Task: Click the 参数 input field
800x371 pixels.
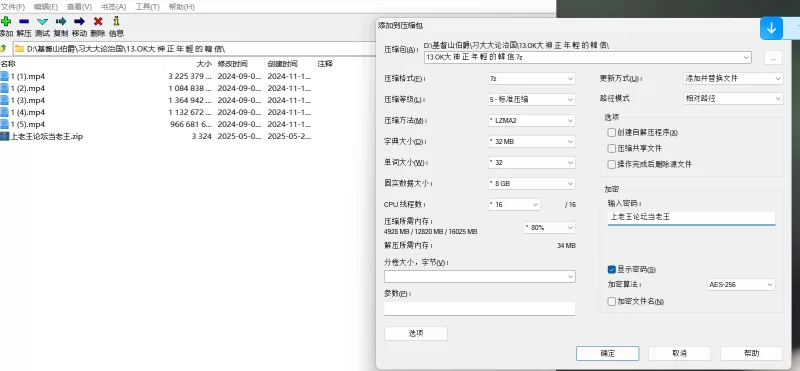Action: 480,309
